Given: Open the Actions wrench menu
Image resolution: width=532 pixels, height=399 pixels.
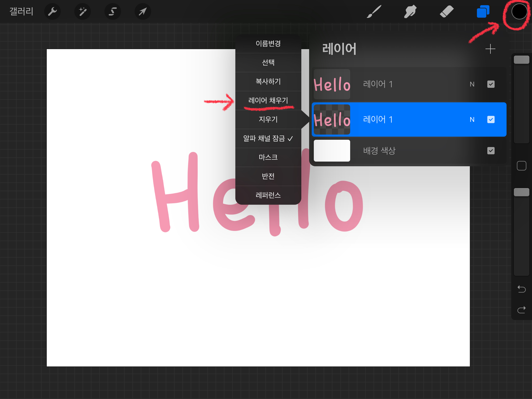Looking at the screenshot, I should click(x=52, y=12).
